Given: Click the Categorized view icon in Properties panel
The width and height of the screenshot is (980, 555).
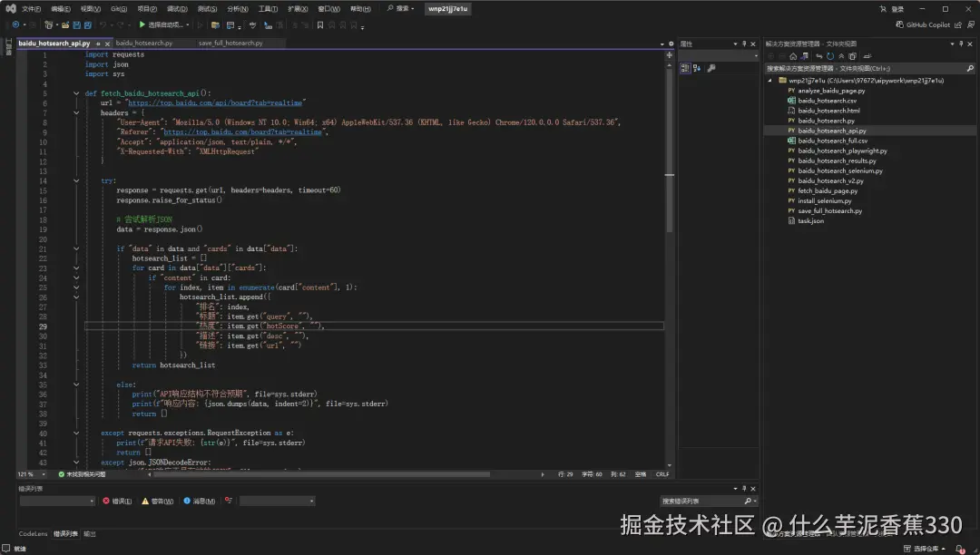Looking at the screenshot, I should pyautogui.click(x=685, y=68).
